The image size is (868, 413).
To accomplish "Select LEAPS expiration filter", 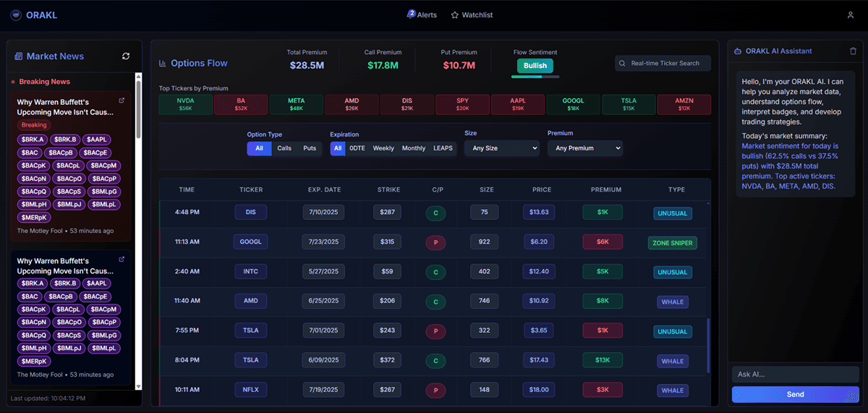I will pos(443,148).
